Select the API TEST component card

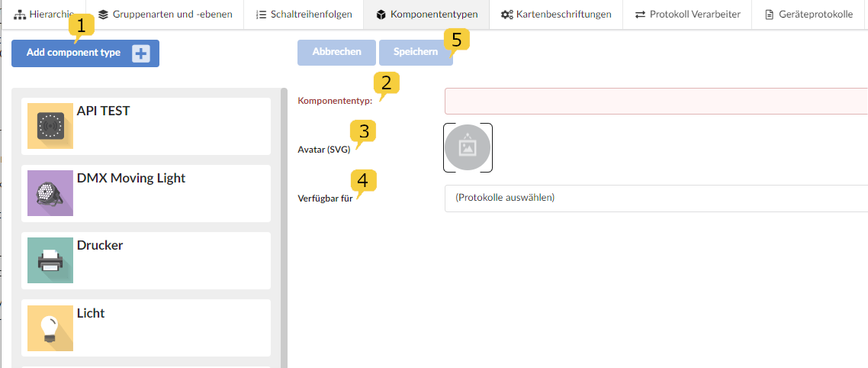tap(146, 127)
